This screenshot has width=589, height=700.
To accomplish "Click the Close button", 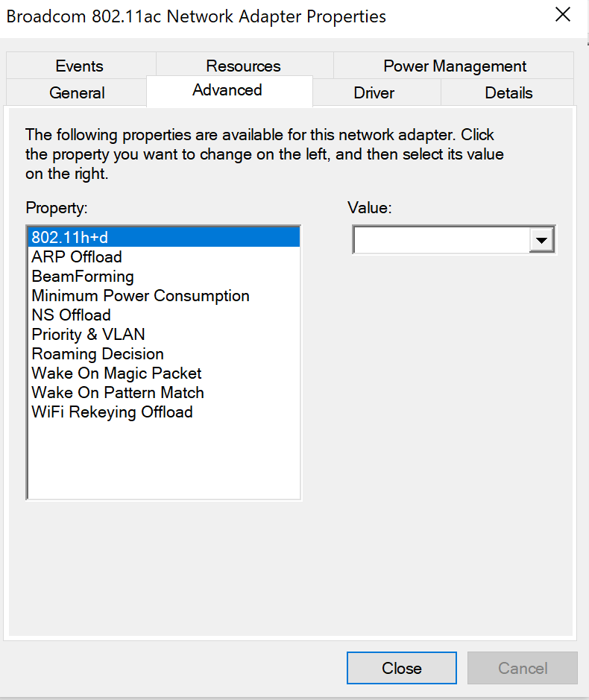I will (401, 668).
